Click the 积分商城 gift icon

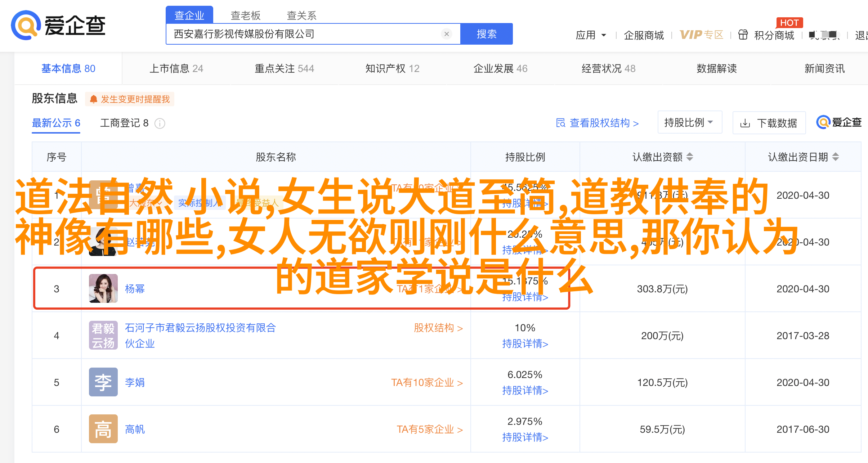click(743, 35)
